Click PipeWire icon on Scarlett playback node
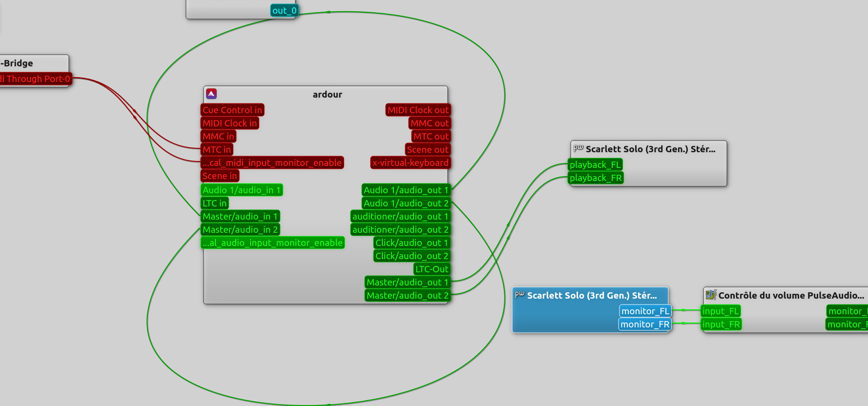868x406 pixels. (x=578, y=148)
